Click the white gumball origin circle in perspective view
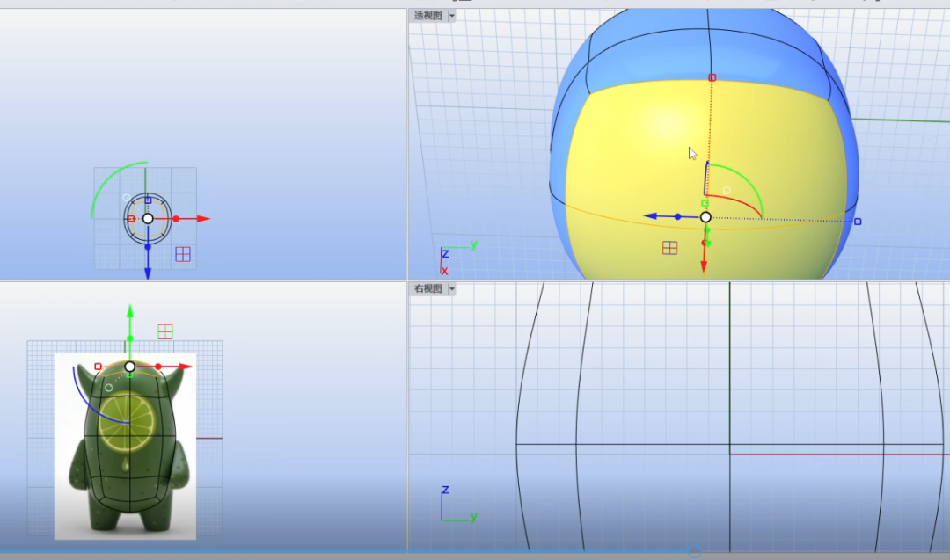This screenshot has width=950, height=560. pyautogui.click(x=705, y=217)
